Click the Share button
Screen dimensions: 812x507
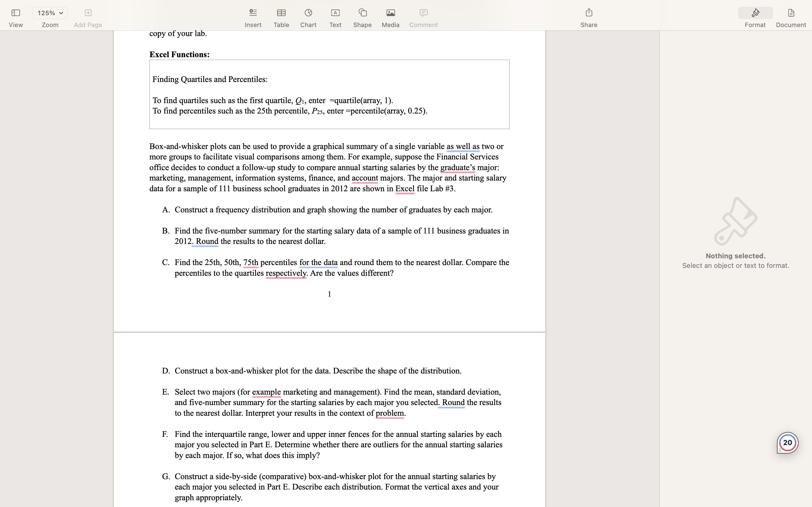tap(588, 13)
